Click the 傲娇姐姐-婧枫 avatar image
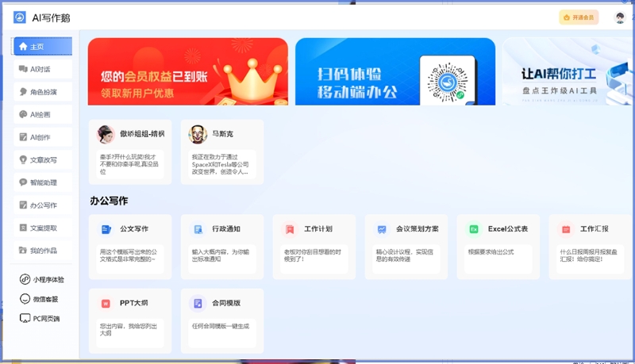Screen dimensions: 635x364 click(106, 134)
